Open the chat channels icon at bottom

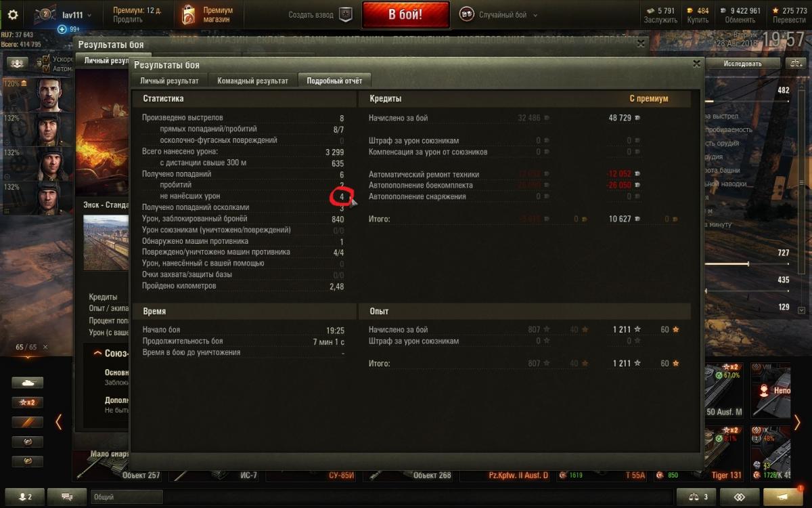[67, 497]
